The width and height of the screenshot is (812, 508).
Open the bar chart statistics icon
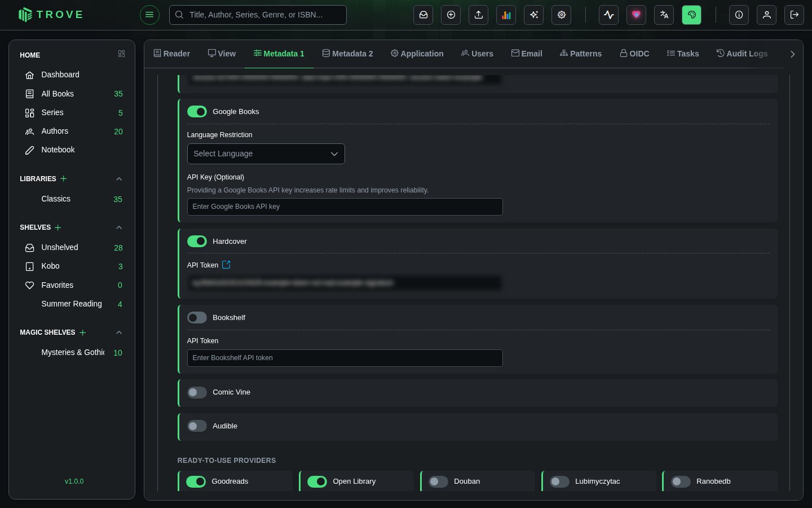[506, 15]
